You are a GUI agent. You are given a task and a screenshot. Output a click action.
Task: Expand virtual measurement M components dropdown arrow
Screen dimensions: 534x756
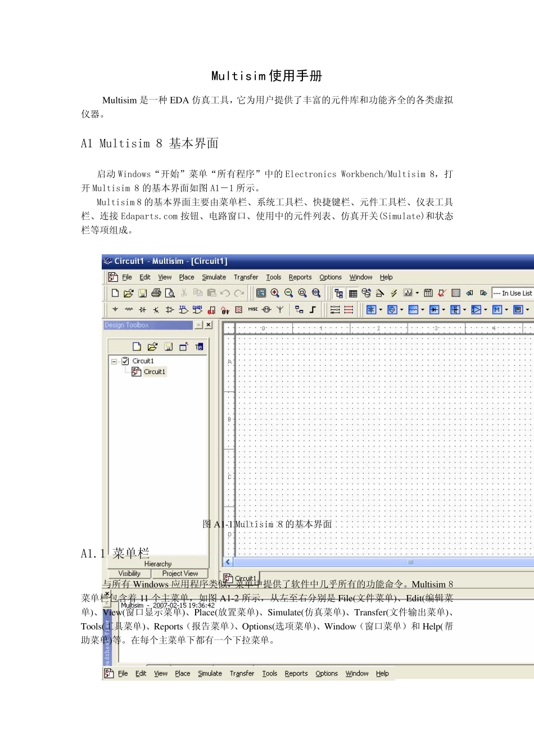[506, 309]
